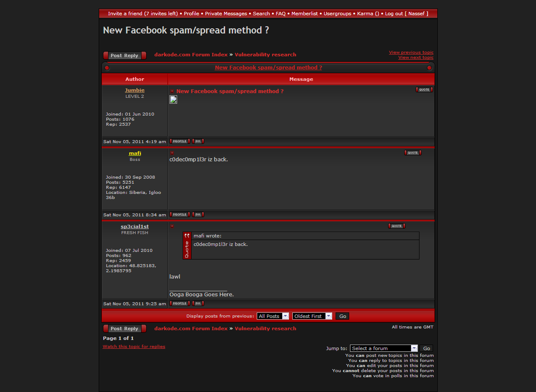This screenshot has width=536, height=392.
Task: Open the All Posts dropdown
Action: click(273, 316)
